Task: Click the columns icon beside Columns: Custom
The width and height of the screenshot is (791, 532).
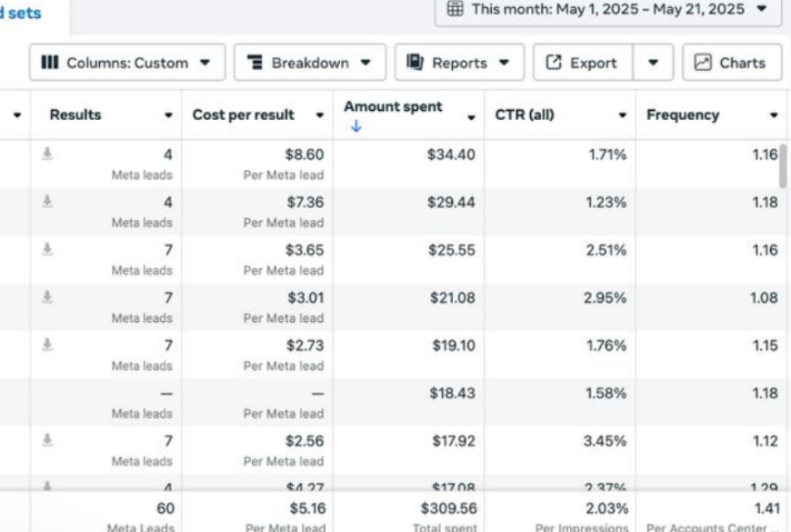Action: click(50, 63)
